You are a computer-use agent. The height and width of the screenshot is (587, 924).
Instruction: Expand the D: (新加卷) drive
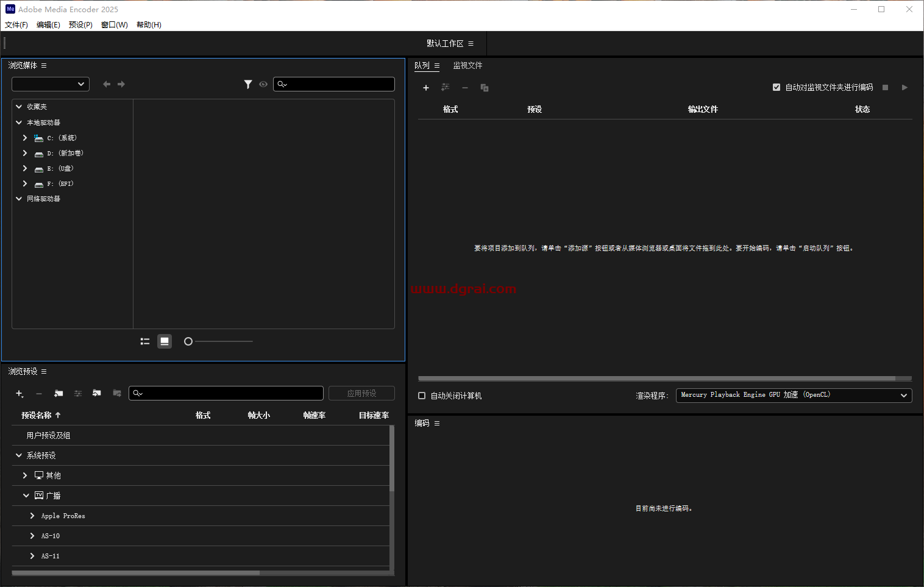(25, 153)
